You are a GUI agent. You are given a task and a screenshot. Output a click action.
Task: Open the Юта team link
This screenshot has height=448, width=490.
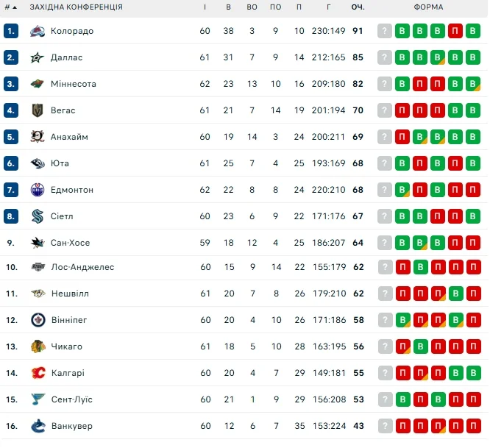60,163
